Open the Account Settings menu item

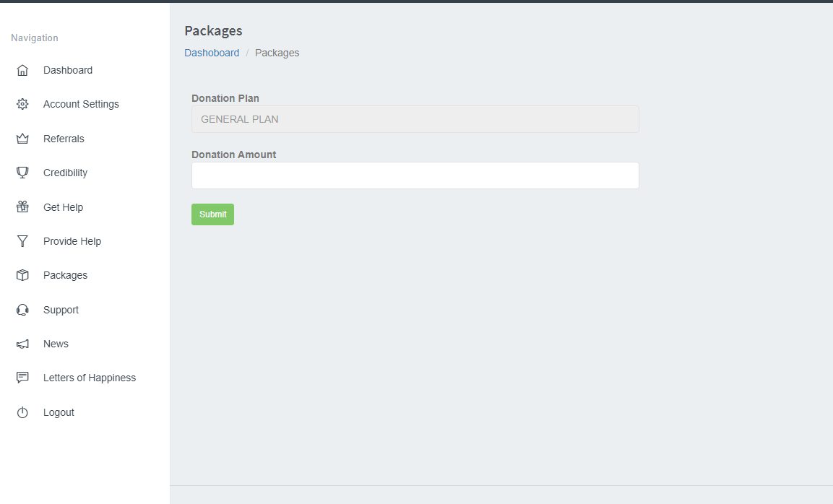tap(81, 104)
